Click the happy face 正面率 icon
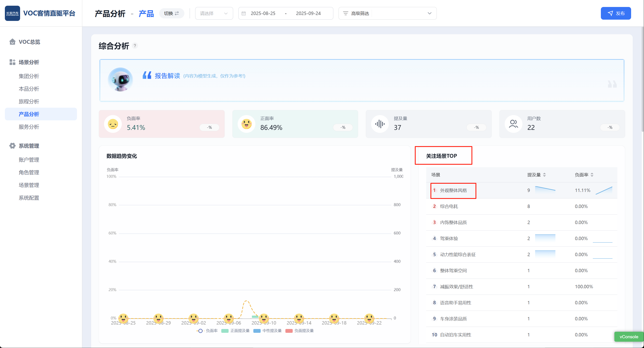644x348 pixels. click(x=246, y=124)
